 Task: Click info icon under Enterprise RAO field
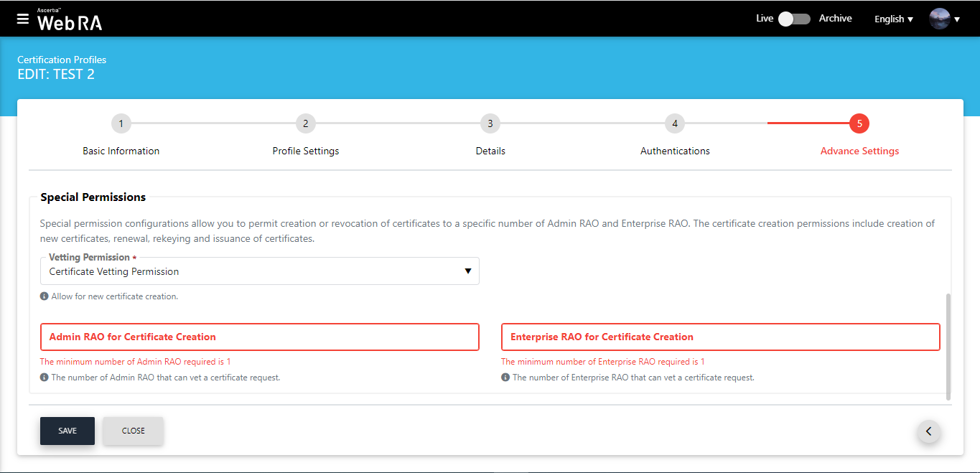[505, 378]
